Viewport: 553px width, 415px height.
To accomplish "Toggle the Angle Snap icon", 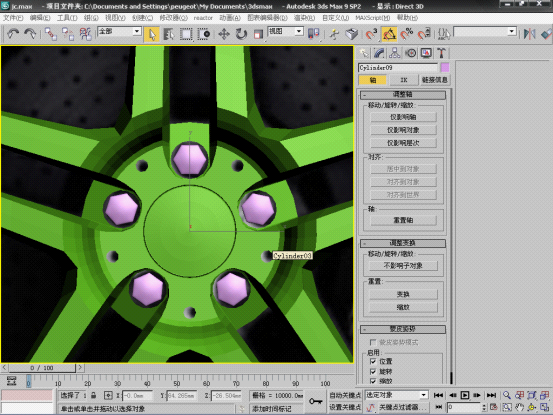I will [389, 34].
